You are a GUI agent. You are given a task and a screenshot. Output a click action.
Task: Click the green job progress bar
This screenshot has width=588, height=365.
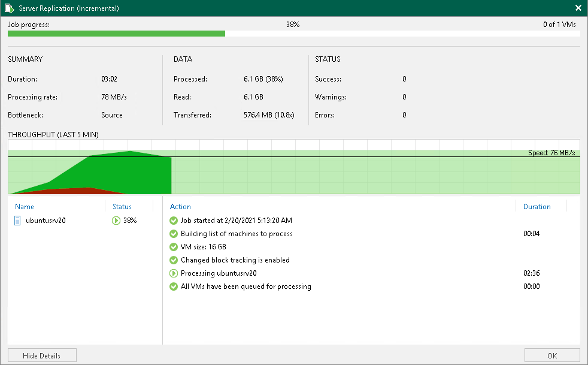[x=116, y=34]
